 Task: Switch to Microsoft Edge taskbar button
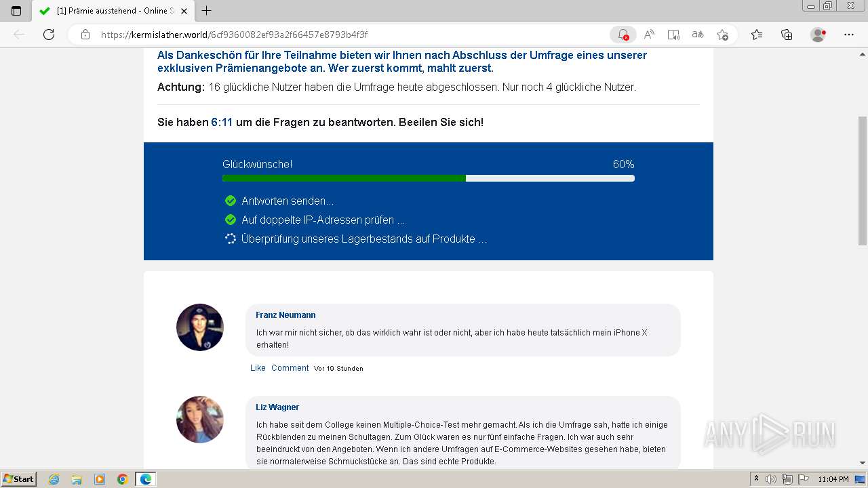[x=146, y=479]
